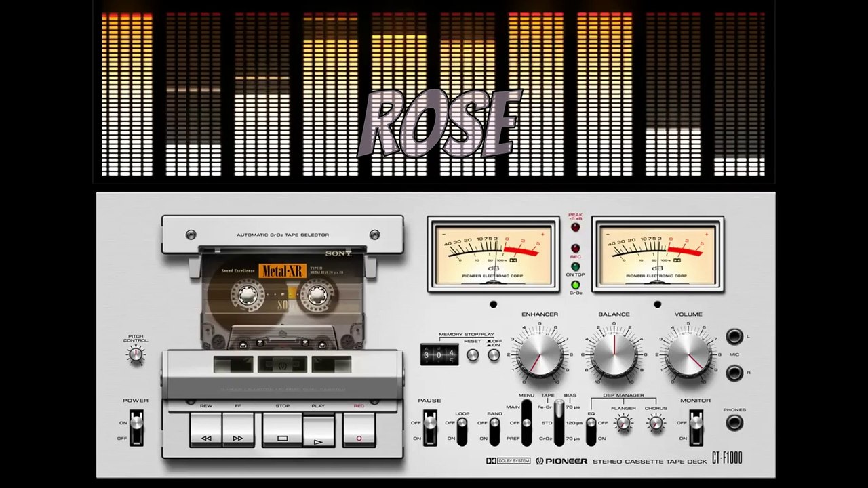This screenshot has width=868, height=488.
Task: Toggle the memory stop/play OFF/ON button
Action: [x=494, y=354]
